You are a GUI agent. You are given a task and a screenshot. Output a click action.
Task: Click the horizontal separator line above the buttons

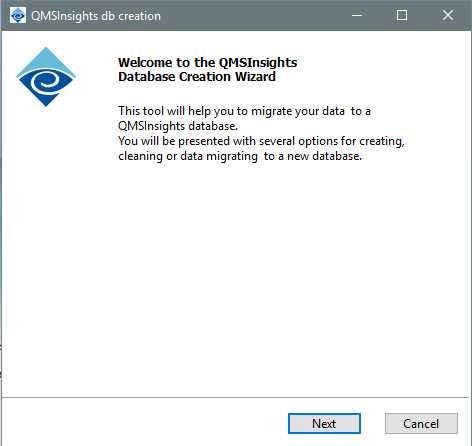click(x=235, y=397)
